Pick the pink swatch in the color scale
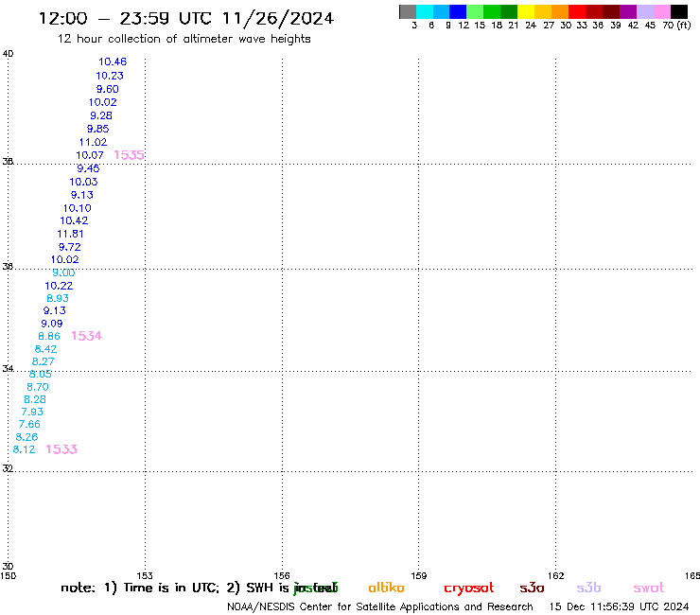This screenshot has height=615, width=700. point(662,11)
